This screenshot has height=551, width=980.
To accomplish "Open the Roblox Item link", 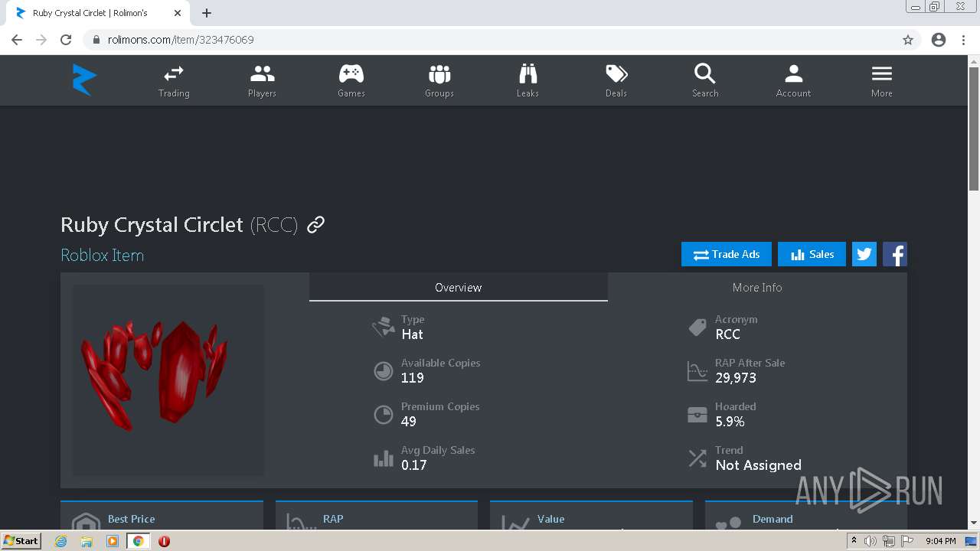I will 103,256.
